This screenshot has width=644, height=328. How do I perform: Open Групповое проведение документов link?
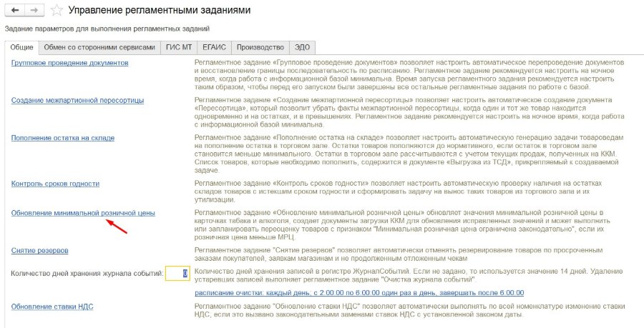70,63
